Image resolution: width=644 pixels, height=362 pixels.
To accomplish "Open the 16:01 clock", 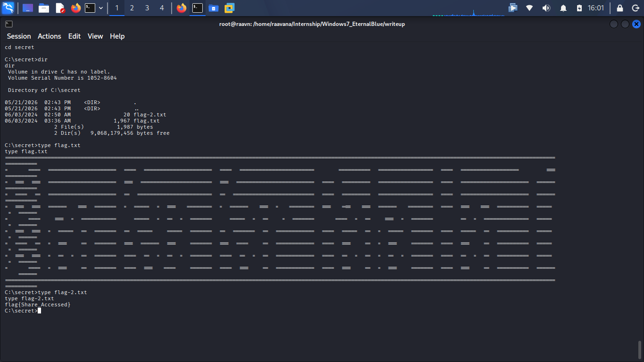I will [596, 8].
